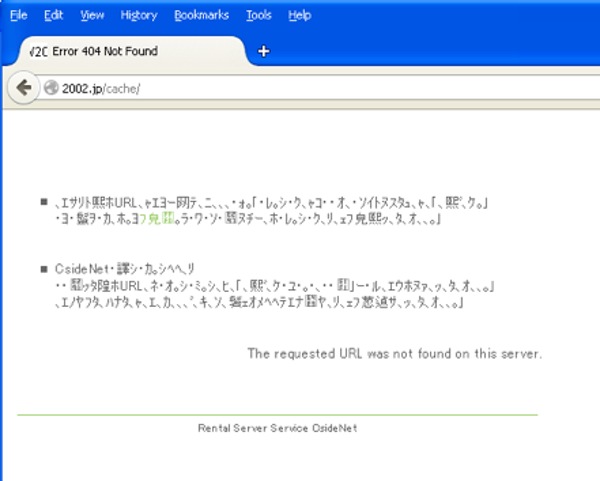The width and height of the screenshot is (600, 481).
Task: Open the Edit menu
Action: coord(53,15)
